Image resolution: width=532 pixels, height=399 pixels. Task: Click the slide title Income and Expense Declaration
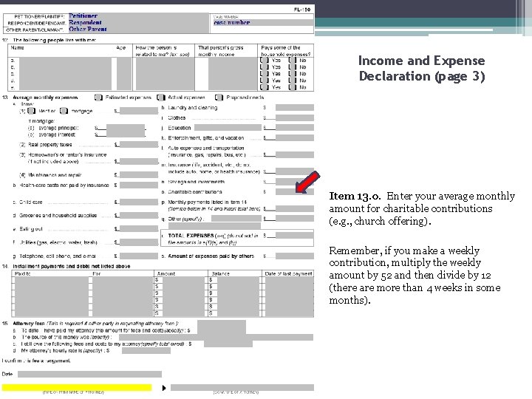422,68
